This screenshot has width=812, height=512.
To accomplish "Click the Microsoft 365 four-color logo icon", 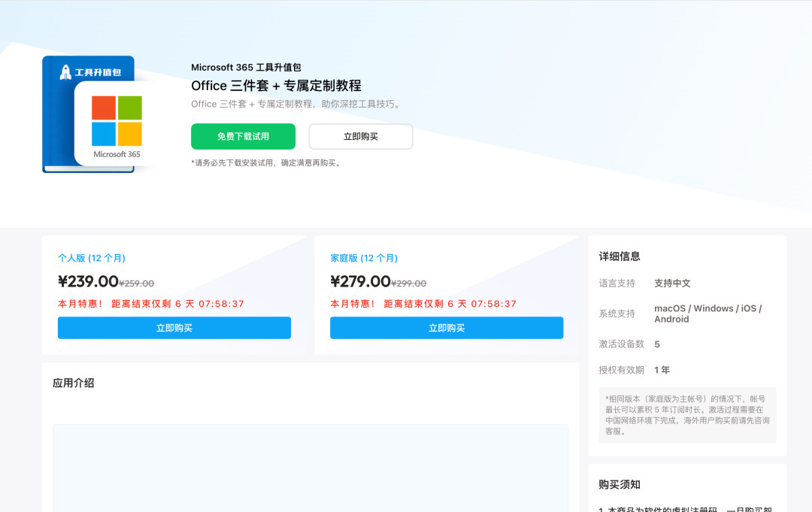I will coord(117,120).
